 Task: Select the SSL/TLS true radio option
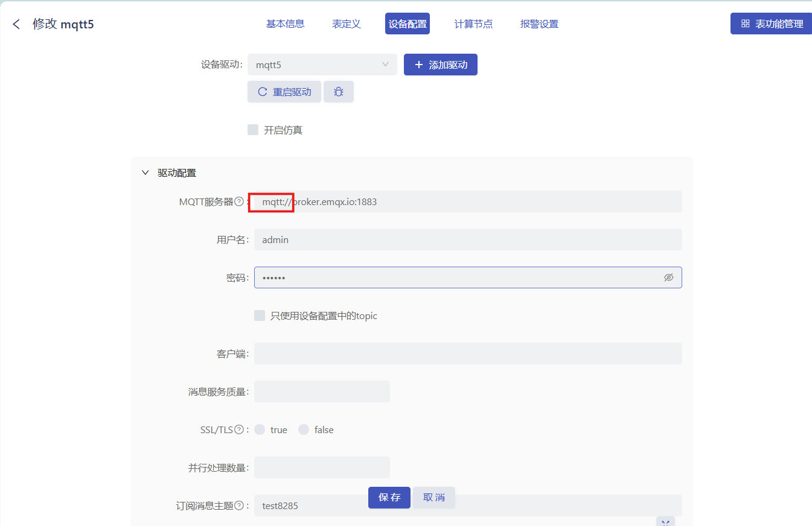click(x=260, y=429)
